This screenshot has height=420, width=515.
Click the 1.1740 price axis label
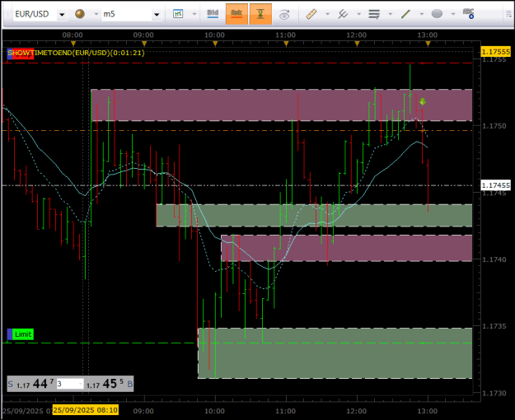(494, 259)
